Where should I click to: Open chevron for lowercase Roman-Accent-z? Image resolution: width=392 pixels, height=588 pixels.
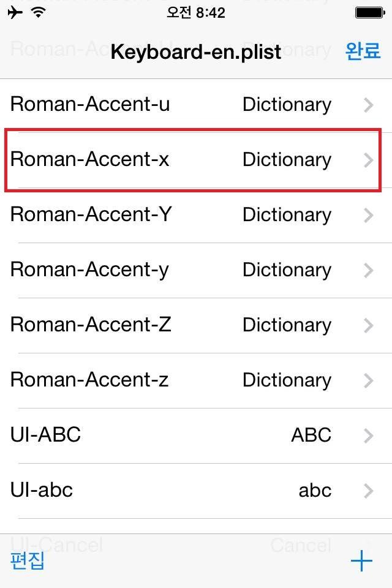(368, 381)
